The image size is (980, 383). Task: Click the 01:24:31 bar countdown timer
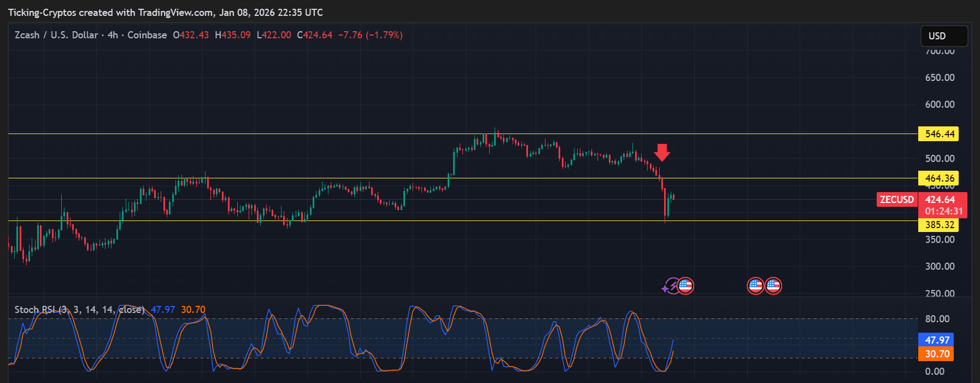(x=944, y=211)
